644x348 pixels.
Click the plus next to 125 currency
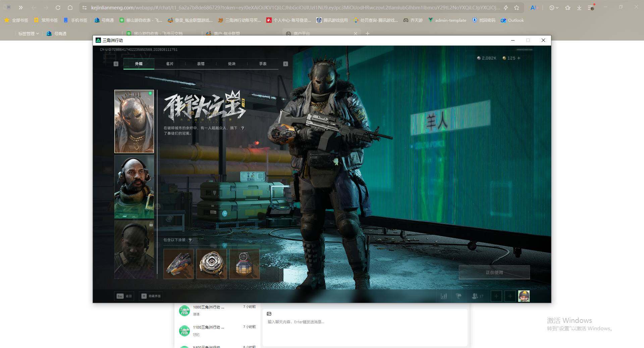tap(519, 58)
